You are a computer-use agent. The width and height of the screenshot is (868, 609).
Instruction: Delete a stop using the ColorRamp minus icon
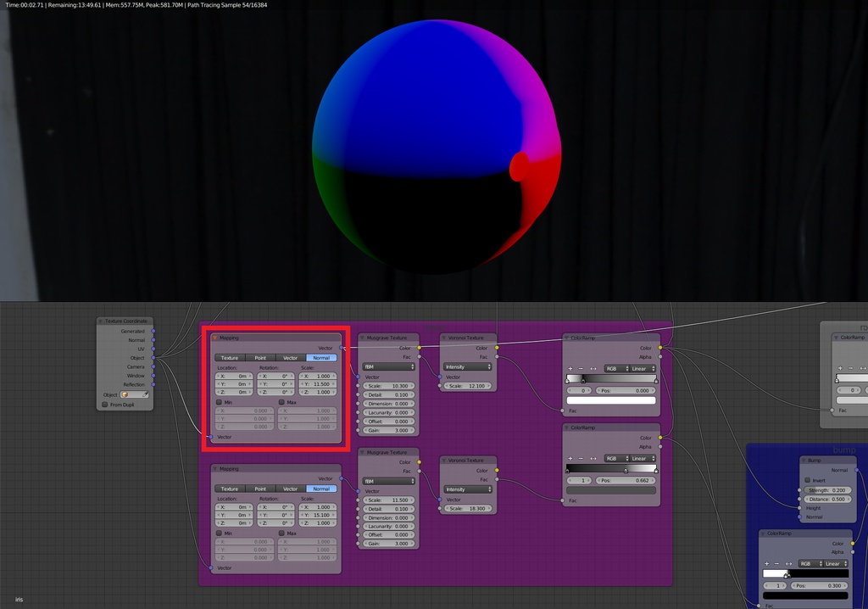[x=581, y=368]
